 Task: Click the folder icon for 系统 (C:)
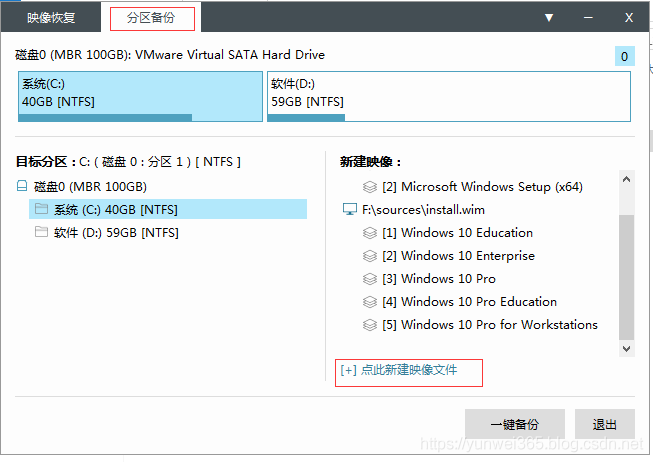41,209
